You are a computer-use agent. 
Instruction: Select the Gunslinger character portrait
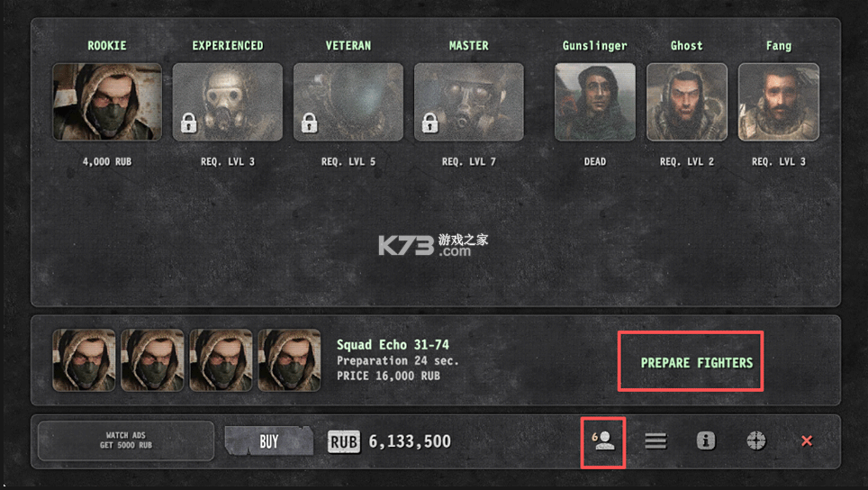click(x=595, y=102)
